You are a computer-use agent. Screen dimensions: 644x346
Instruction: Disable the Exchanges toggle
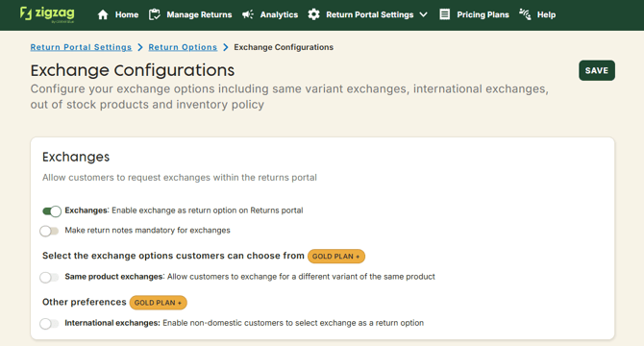52,211
